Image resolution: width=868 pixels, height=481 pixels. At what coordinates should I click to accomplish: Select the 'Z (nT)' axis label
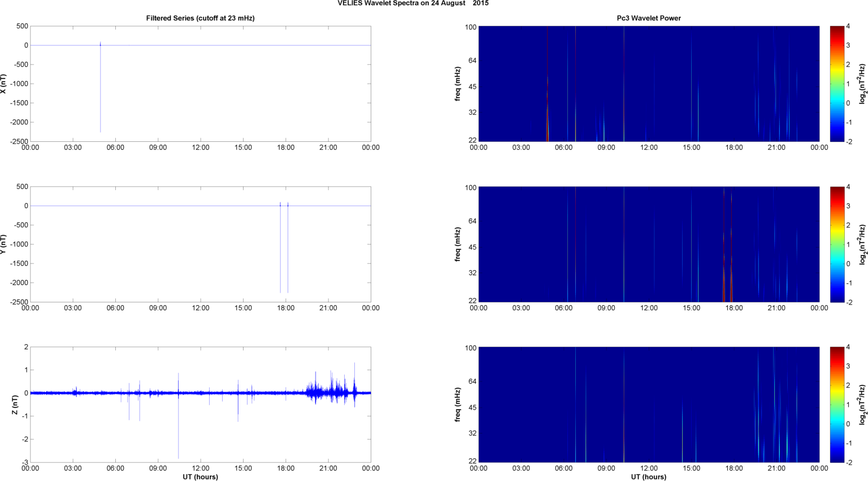tap(15, 405)
